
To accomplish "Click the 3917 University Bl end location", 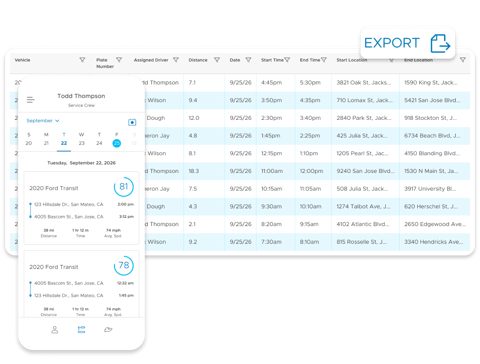I will pyautogui.click(x=430, y=189).
